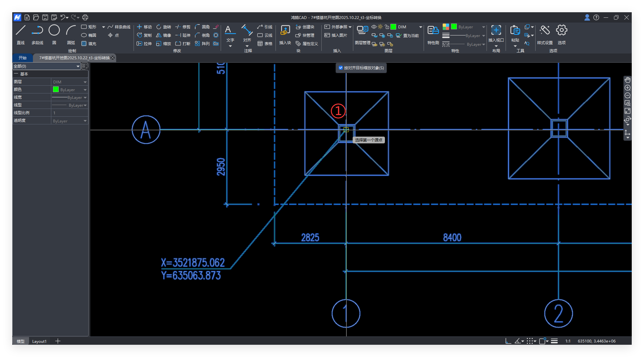Switch to the 开始 tab
The height and width of the screenshot is (357, 644).
(x=23, y=58)
